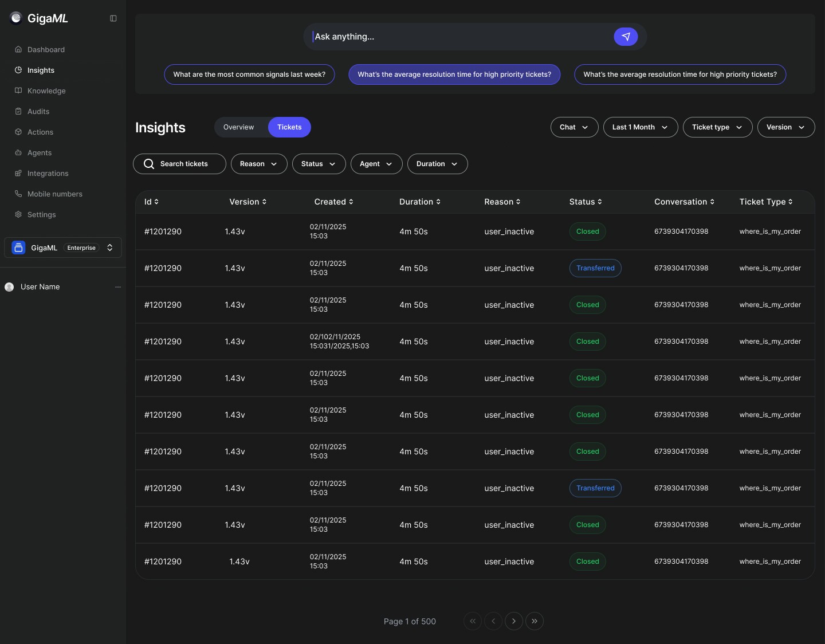Open user options three-dot menu
Viewport: 825px width, 644px height.
click(118, 287)
